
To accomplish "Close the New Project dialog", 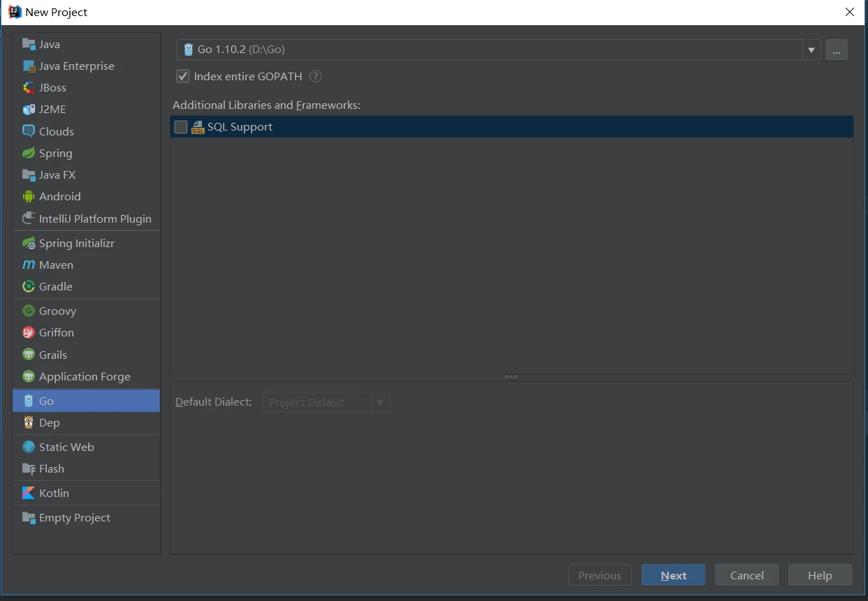I will pos(850,12).
